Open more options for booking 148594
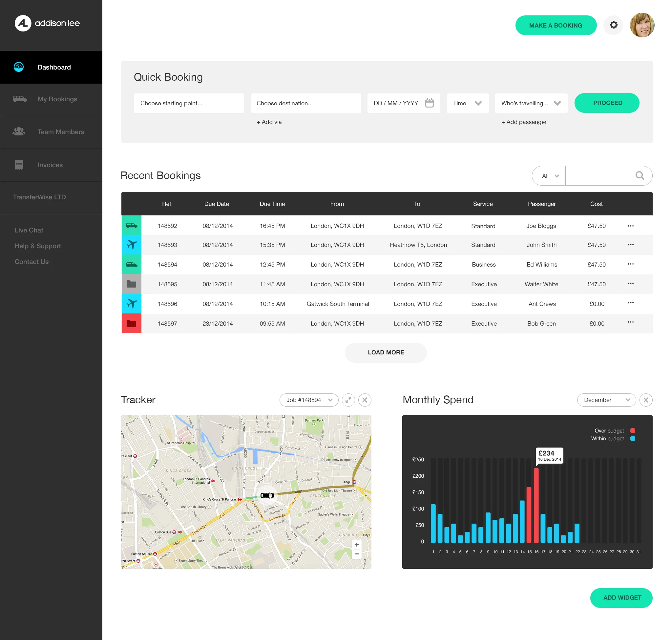 click(x=630, y=264)
